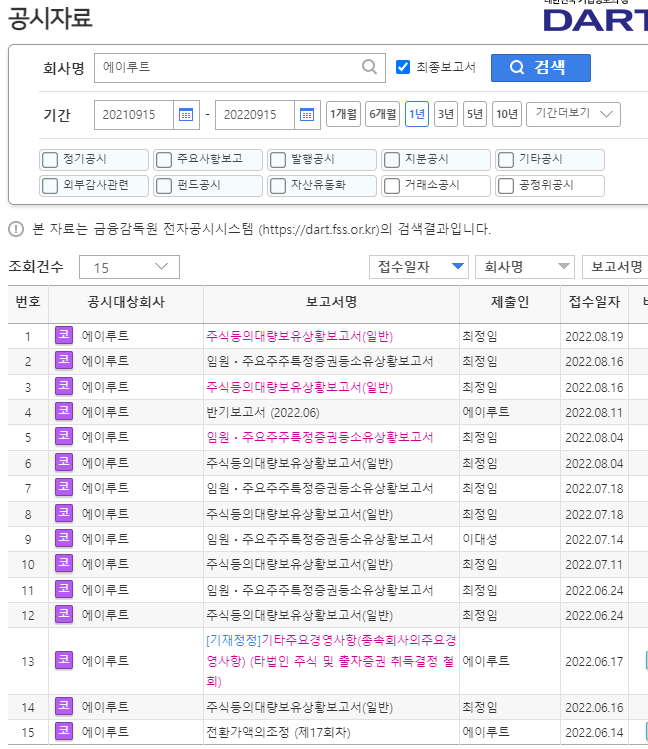Click the end date field 20220915
Image resolution: width=648 pixels, height=749 pixels.
coord(255,115)
